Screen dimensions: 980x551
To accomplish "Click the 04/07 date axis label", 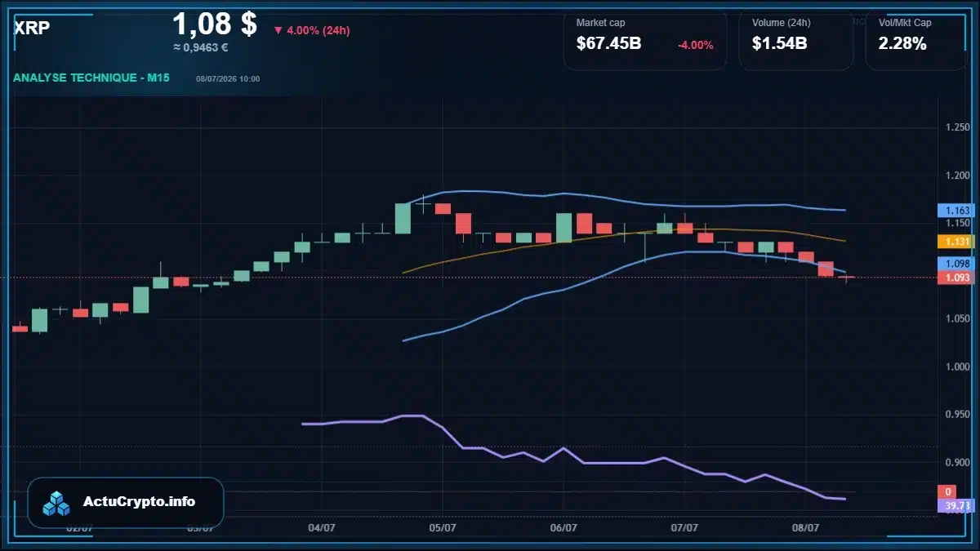I will click(x=322, y=527).
